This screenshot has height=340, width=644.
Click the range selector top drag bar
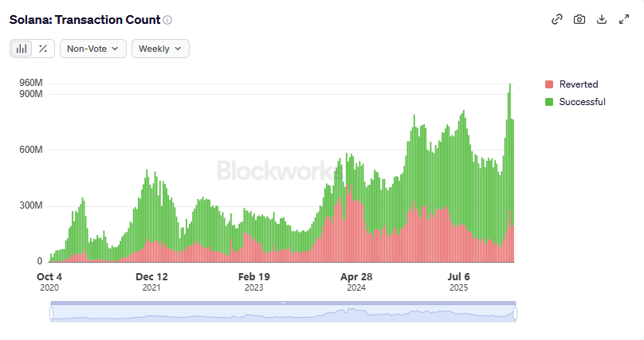(x=283, y=303)
